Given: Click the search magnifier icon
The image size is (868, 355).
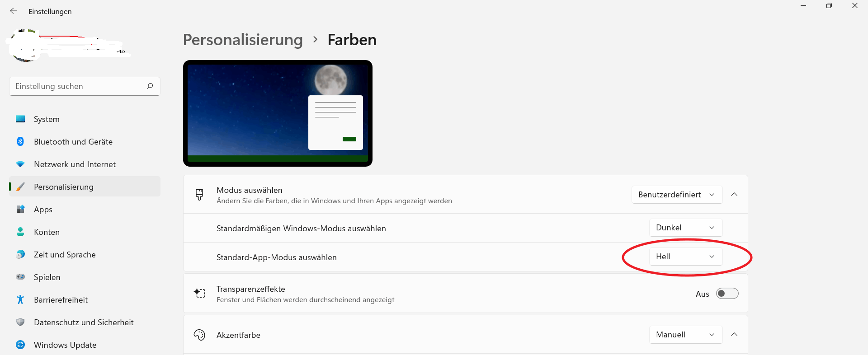Looking at the screenshot, I should 150,86.
